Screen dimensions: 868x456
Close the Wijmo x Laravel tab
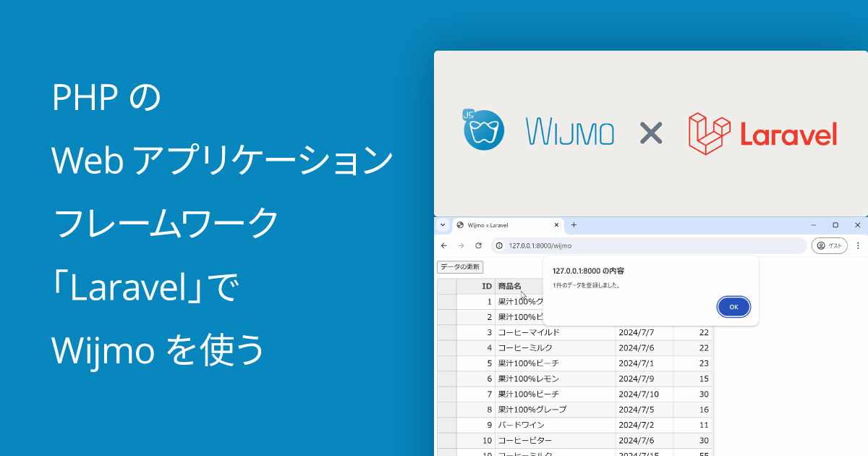point(556,225)
